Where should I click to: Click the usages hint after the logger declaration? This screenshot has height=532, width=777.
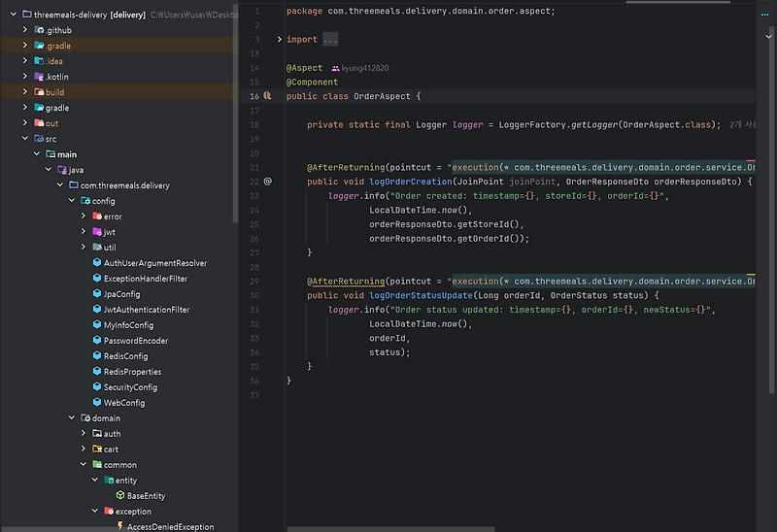pos(741,125)
